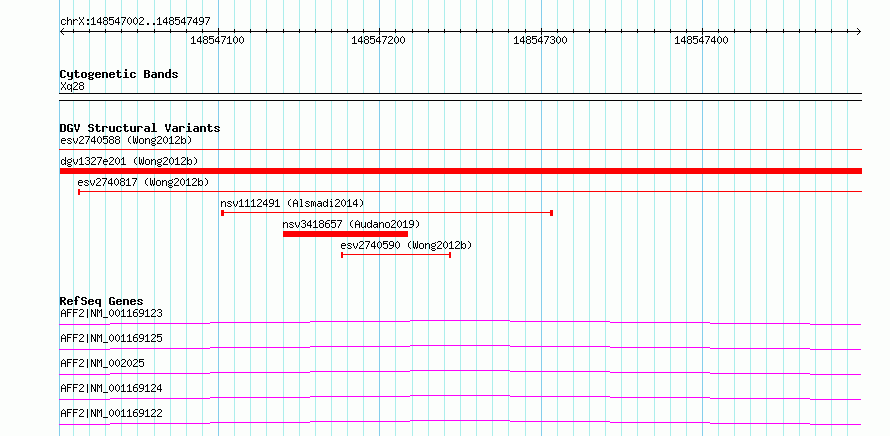Open variant esv2740817 (Wong2012b) label
This screenshot has width=890, height=436.
pos(143,183)
